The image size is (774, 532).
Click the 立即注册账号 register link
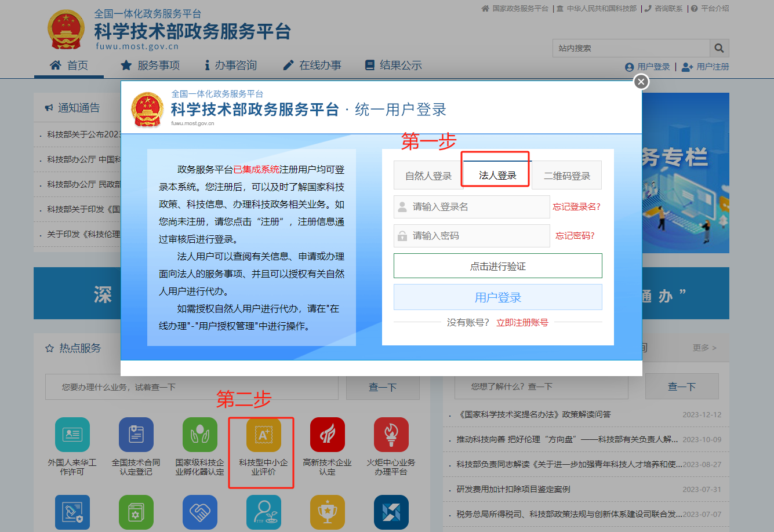pos(522,323)
